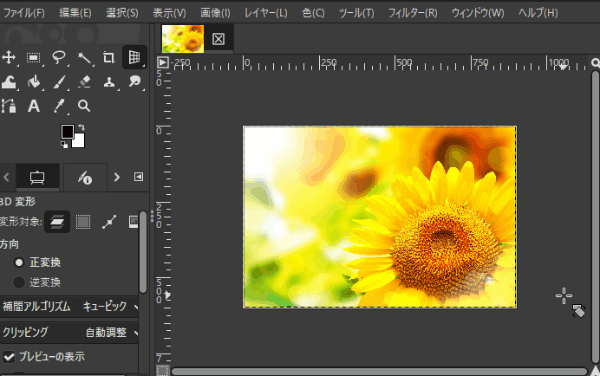Viewport: 600px width, 376px height.
Task: Open ファイル(F) menu
Action: (x=23, y=13)
